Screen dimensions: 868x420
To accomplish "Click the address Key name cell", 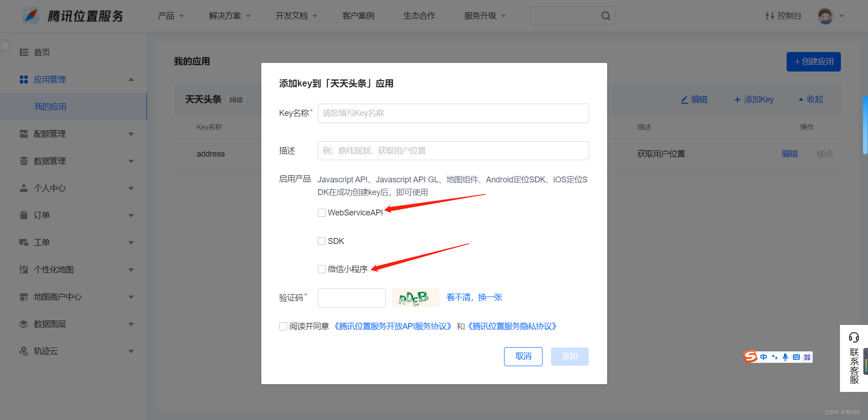I will (211, 154).
